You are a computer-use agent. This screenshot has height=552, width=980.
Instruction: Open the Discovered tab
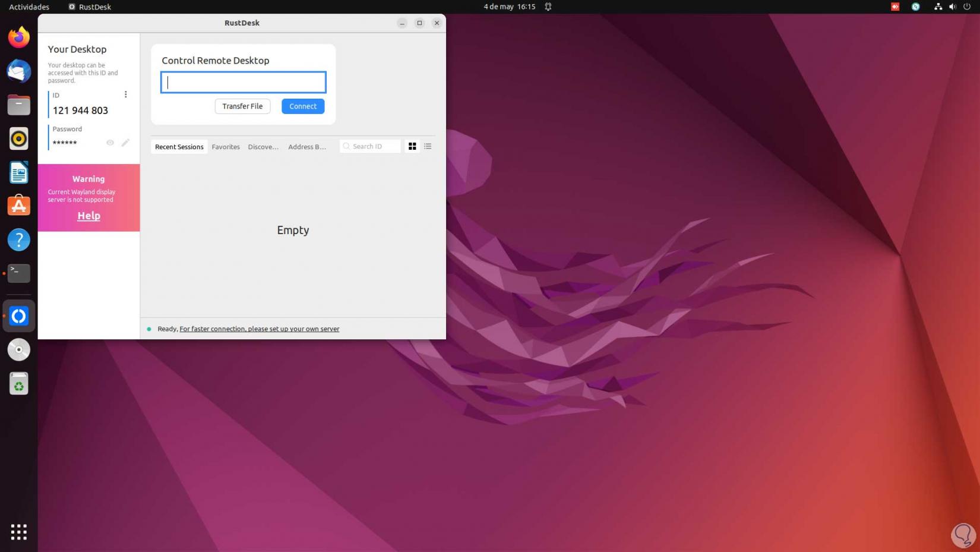263,147
